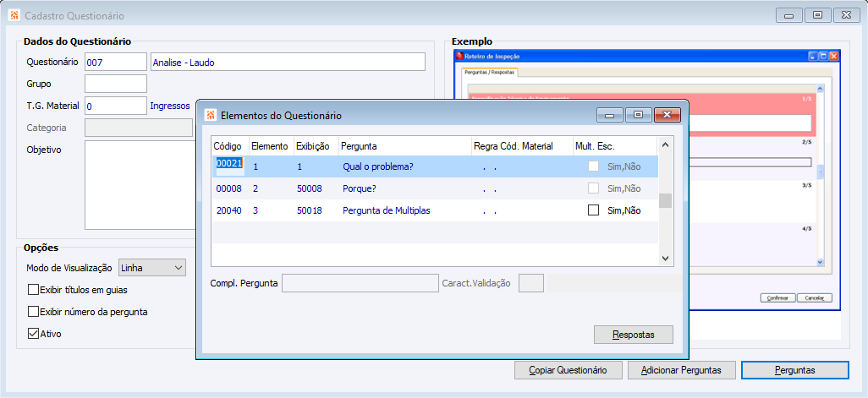
Task: Click the Grupo input field
Action: click(116, 84)
